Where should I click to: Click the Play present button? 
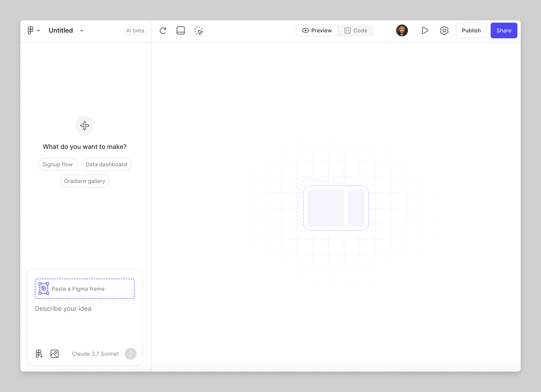425,30
